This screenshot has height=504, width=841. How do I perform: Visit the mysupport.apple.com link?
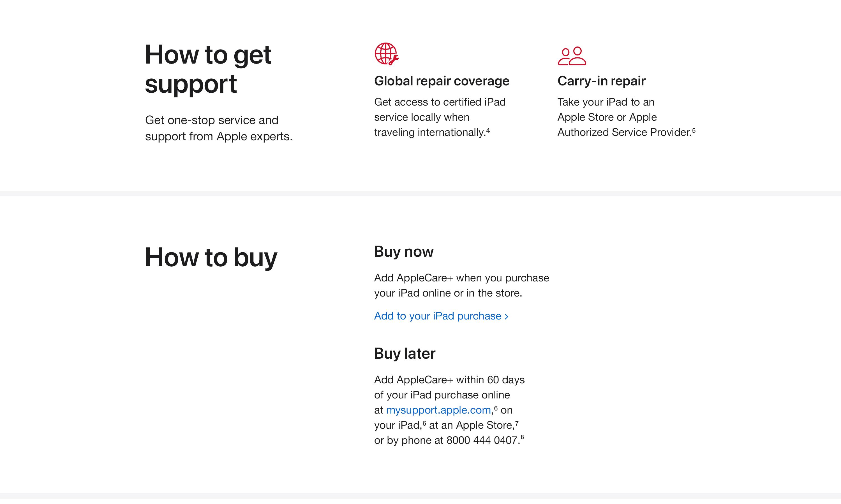438,410
